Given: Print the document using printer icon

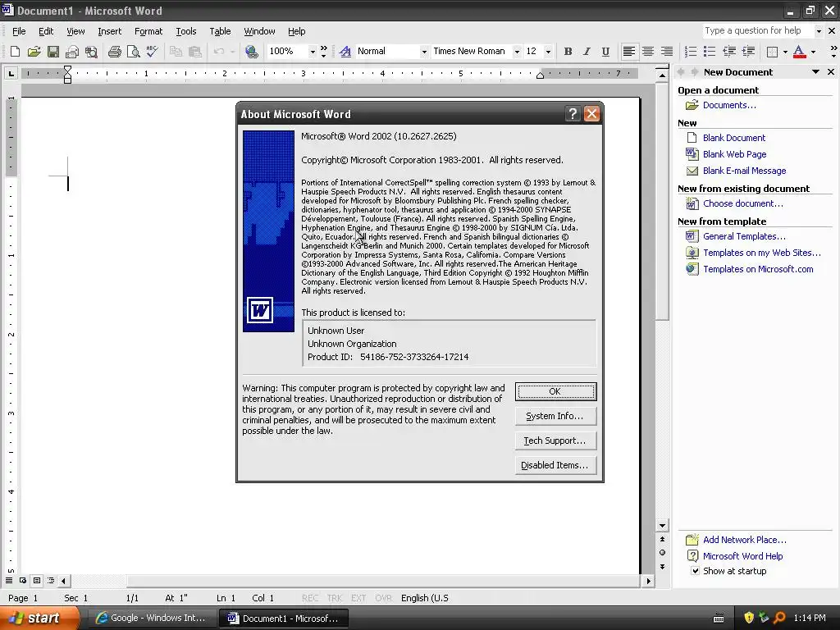Looking at the screenshot, I should pos(114,52).
